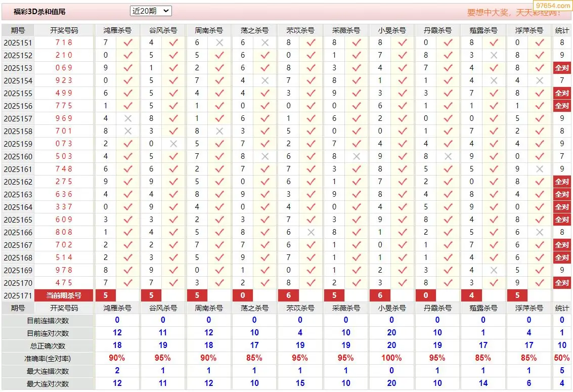Click the 要想中大奖 天天彩经网 slogan link
Screen dimensions: 573x392
[513, 13]
